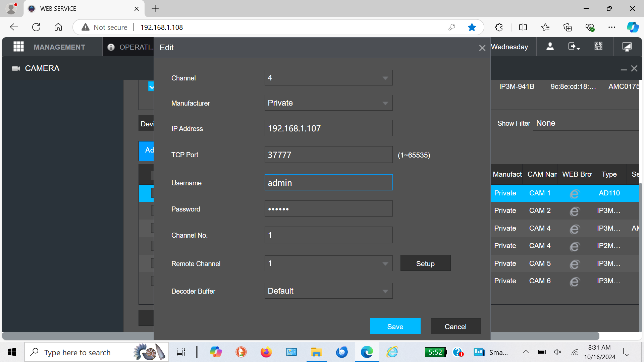Click the CAMERA panel camera icon
The width and height of the screenshot is (644, 362).
point(16,68)
